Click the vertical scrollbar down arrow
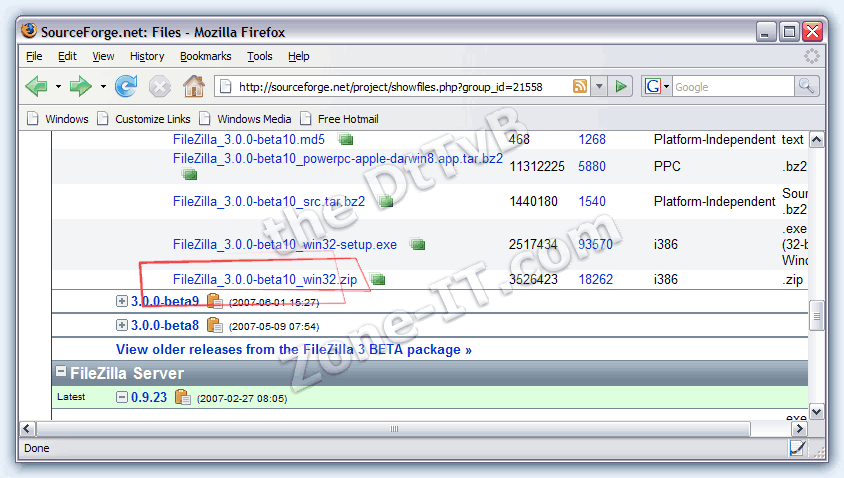This screenshot has width=844, height=478. [x=817, y=412]
